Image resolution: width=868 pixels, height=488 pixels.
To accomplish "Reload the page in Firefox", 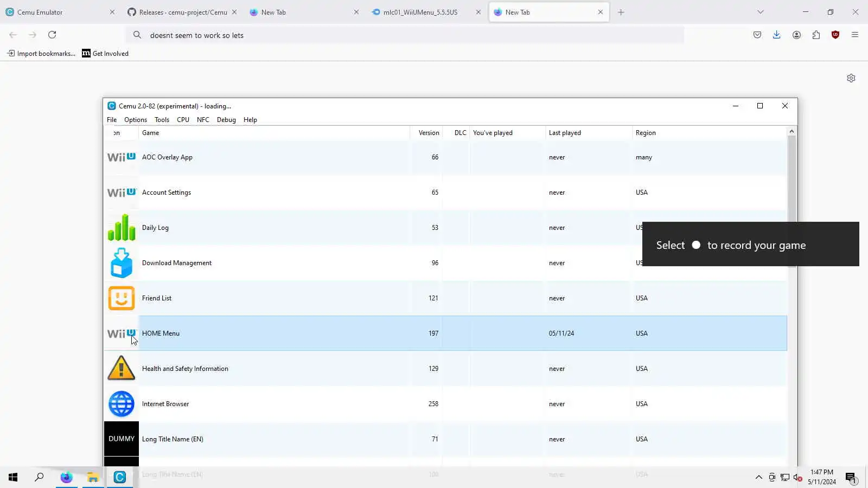I will click(52, 35).
